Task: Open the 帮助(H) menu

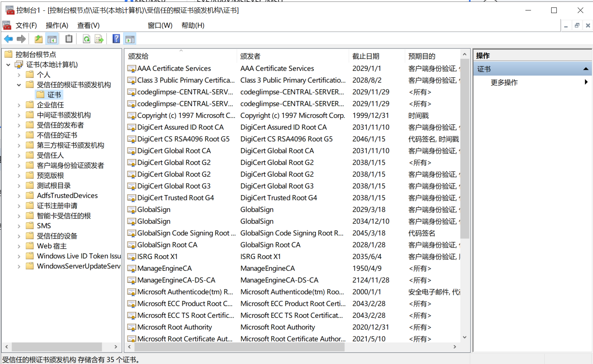Action: 193,25
